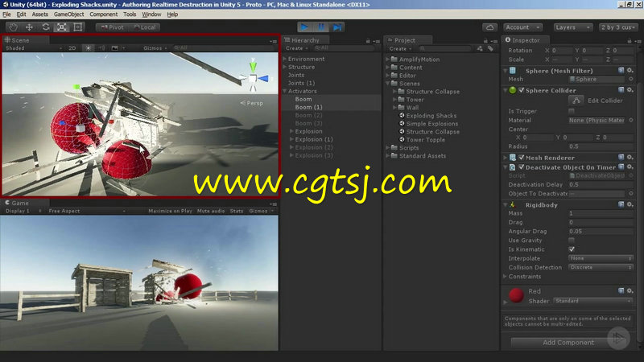Toggle Sphere Collider enabled checkbox

point(521,90)
